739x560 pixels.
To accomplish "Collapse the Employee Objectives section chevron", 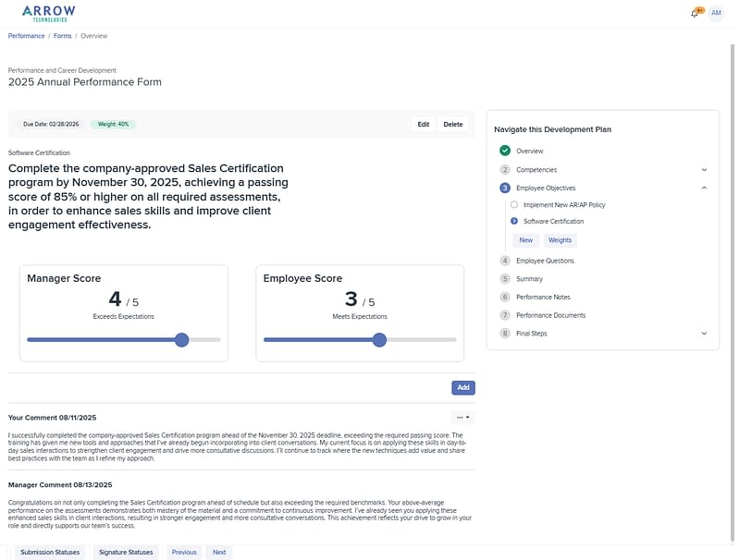I will 704,188.
